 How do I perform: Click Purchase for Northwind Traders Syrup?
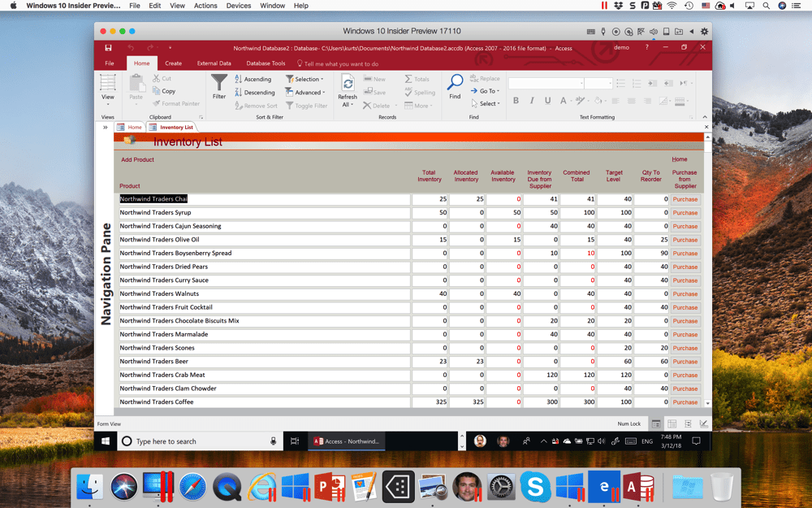tap(685, 212)
